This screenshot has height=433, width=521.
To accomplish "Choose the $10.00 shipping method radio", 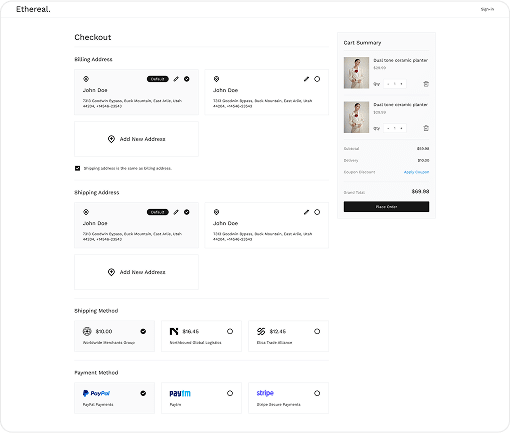I will [x=143, y=331].
